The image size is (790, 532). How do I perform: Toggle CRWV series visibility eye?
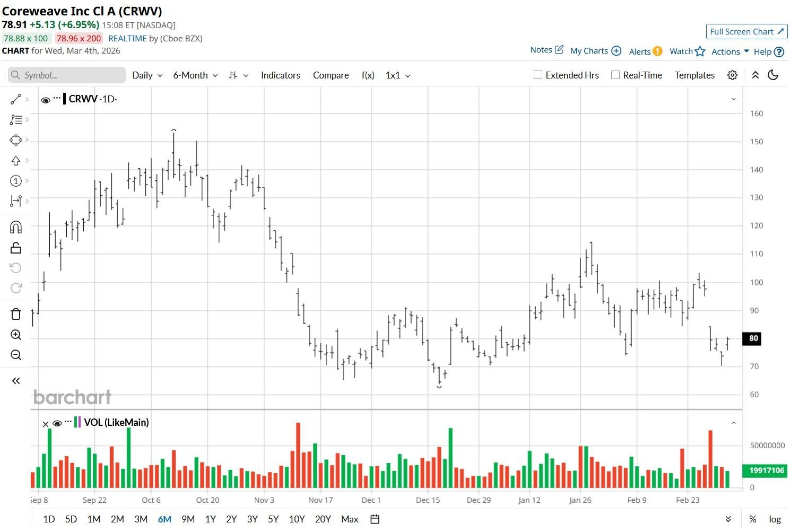coord(46,100)
